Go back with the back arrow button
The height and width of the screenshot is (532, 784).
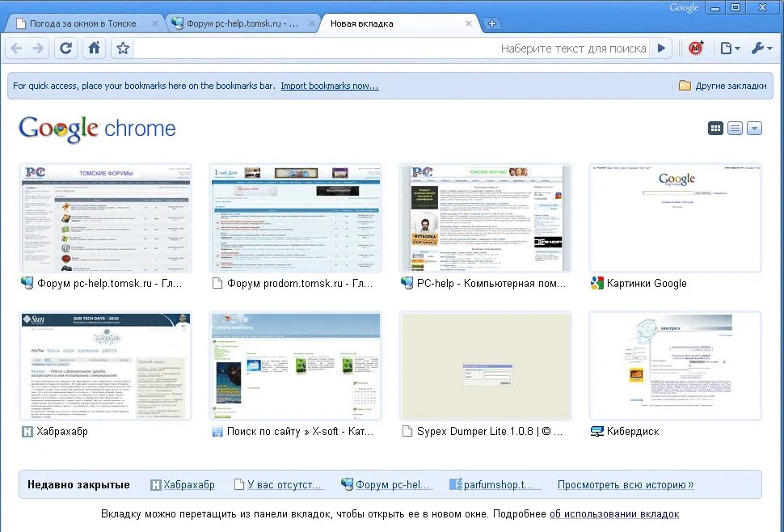(16, 49)
